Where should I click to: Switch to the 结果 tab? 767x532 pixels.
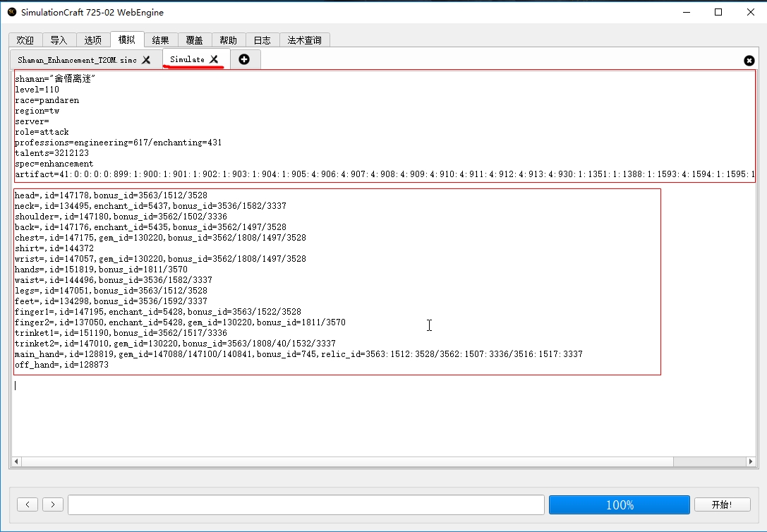[161, 40]
